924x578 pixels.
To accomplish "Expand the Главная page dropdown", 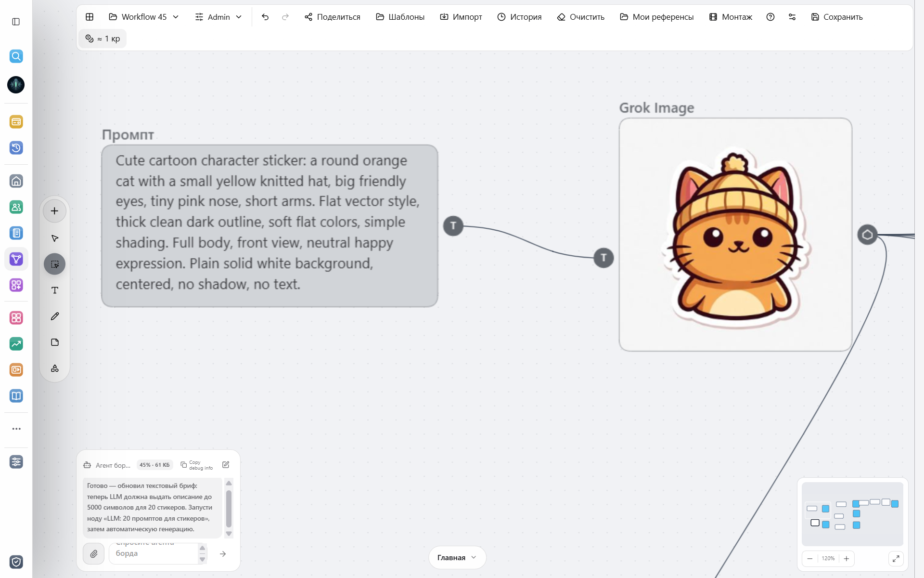I will click(457, 557).
